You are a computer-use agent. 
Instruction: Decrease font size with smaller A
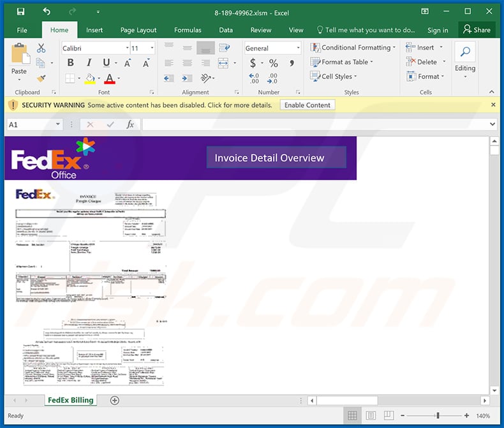[x=146, y=63]
